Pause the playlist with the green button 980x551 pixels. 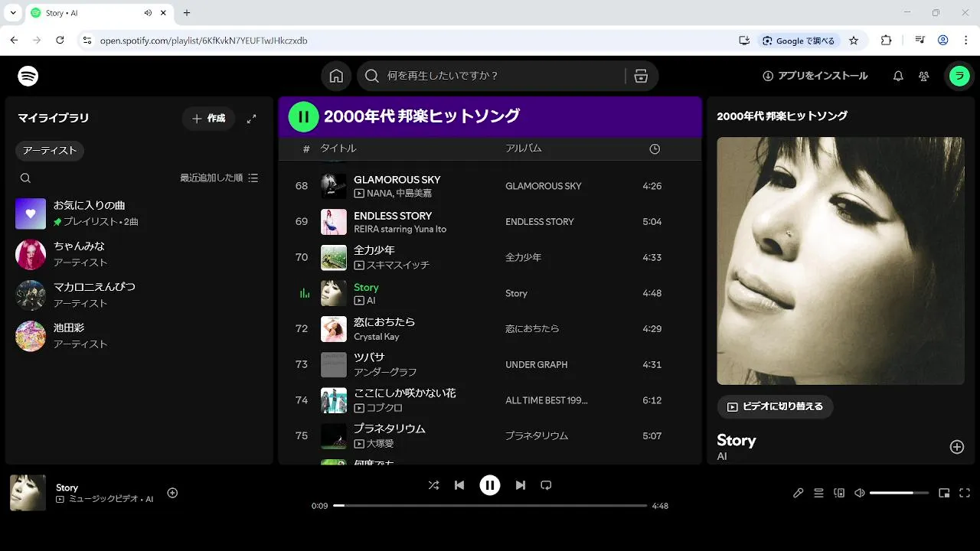point(303,116)
